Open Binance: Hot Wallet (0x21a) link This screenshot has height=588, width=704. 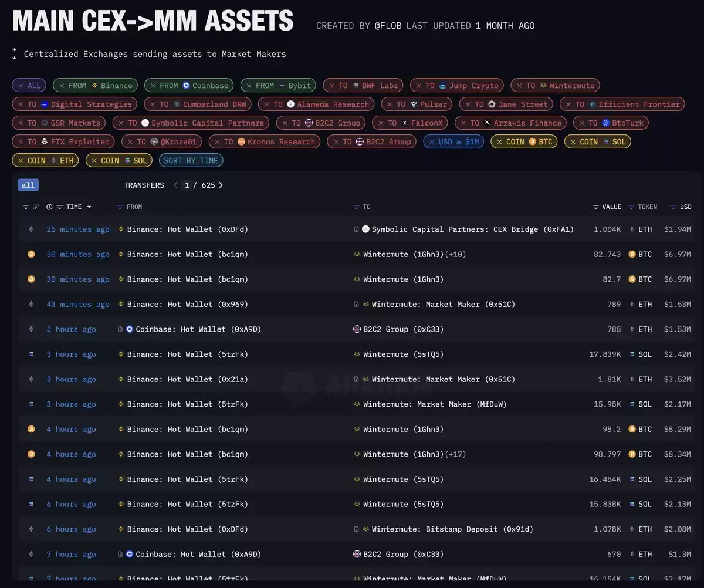(188, 379)
